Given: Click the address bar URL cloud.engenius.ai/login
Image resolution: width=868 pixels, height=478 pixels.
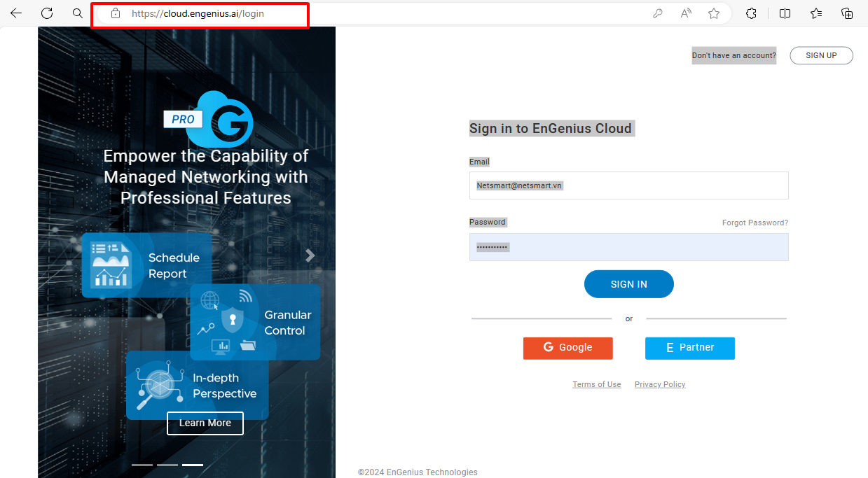Looking at the screenshot, I should point(198,13).
